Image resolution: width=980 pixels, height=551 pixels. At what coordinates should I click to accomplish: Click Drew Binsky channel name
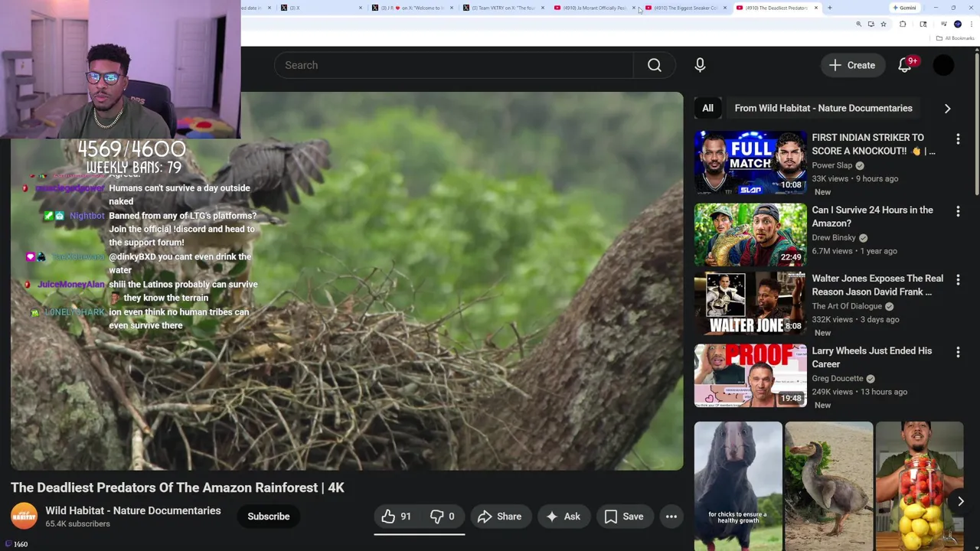834,237
